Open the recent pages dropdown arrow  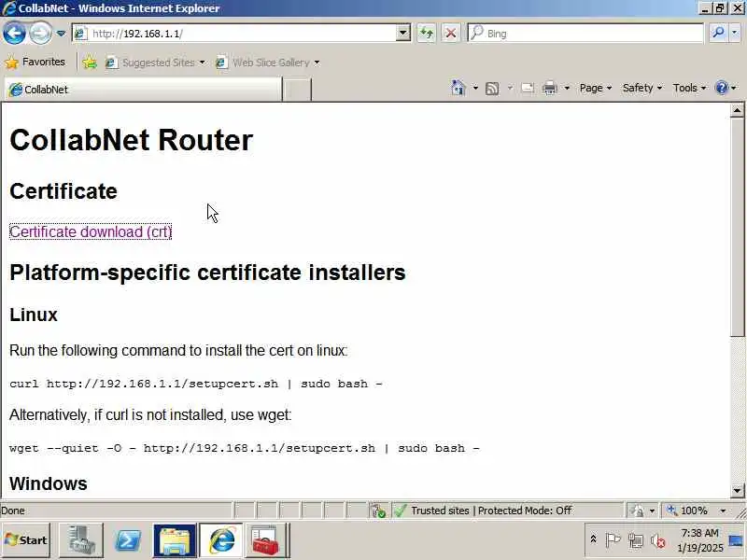tap(61, 34)
